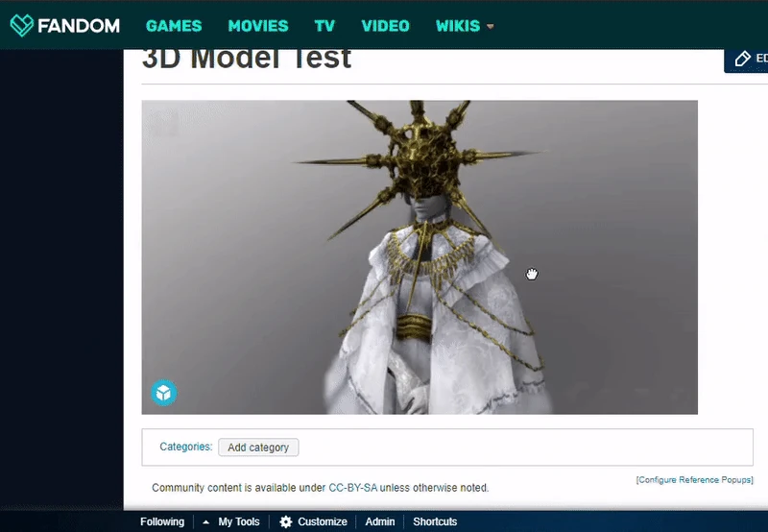Open Admin in the bottom toolbar

tap(380, 521)
